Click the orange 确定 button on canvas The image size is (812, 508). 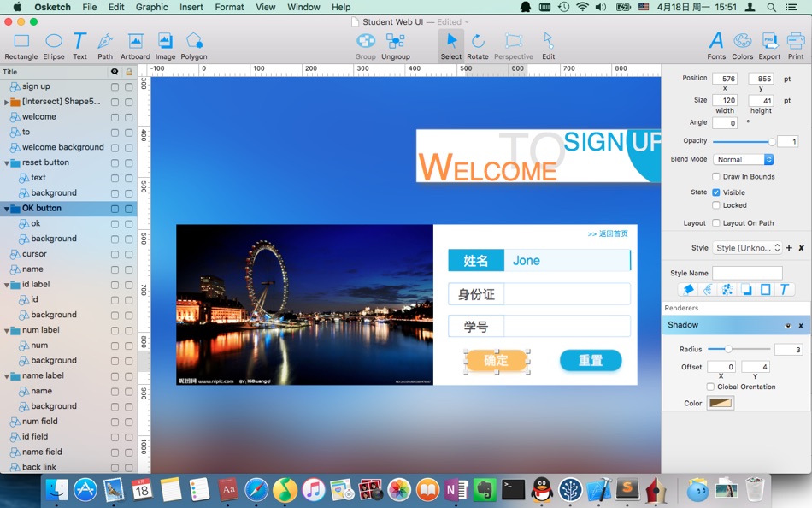click(497, 360)
